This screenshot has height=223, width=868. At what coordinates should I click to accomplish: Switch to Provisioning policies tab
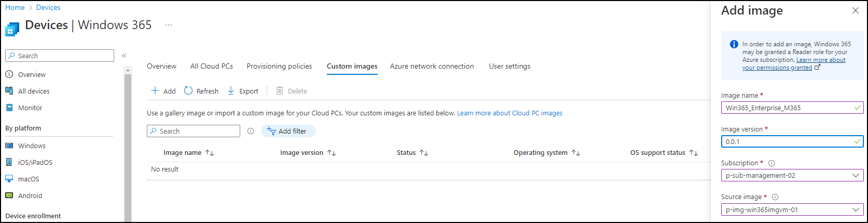279,66
